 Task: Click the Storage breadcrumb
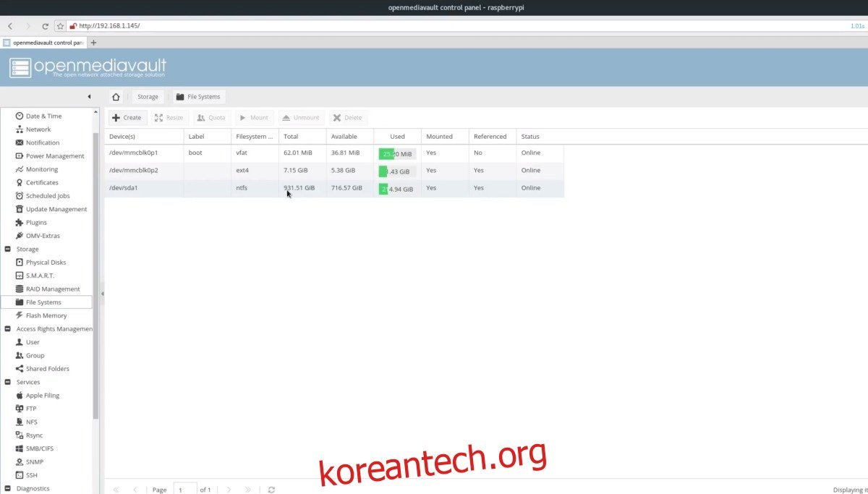pyautogui.click(x=148, y=97)
